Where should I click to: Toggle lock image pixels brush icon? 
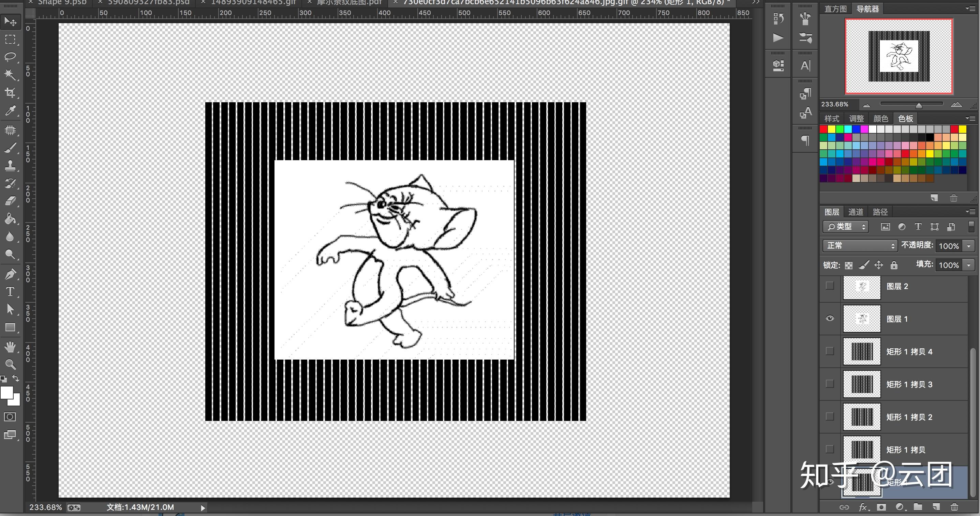pos(864,265)
